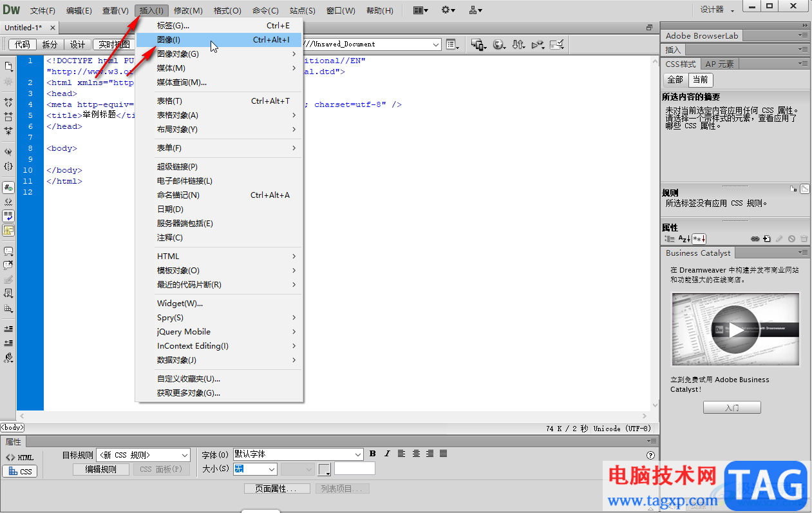Open the 设计器 workspace switcher dropdown

coord(716,10)
